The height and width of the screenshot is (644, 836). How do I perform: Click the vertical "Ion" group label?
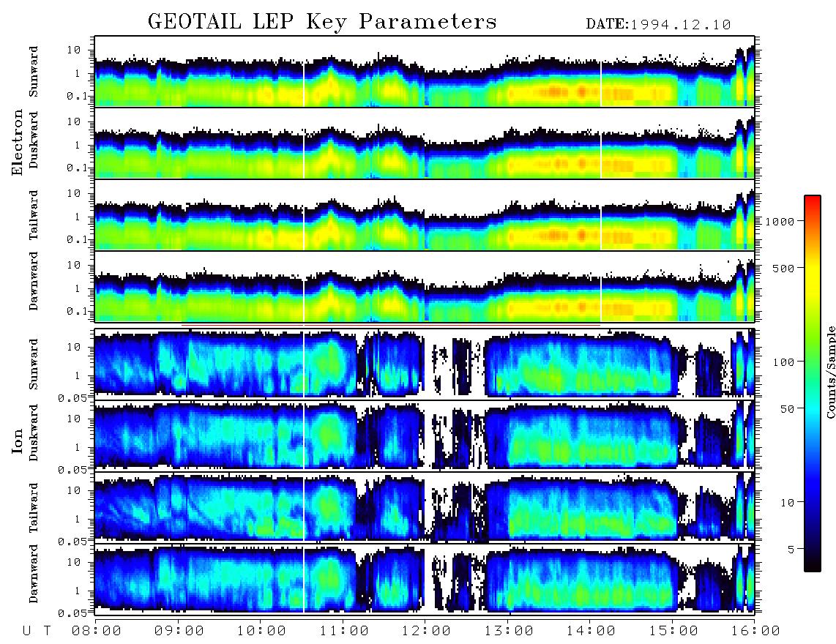18,441
